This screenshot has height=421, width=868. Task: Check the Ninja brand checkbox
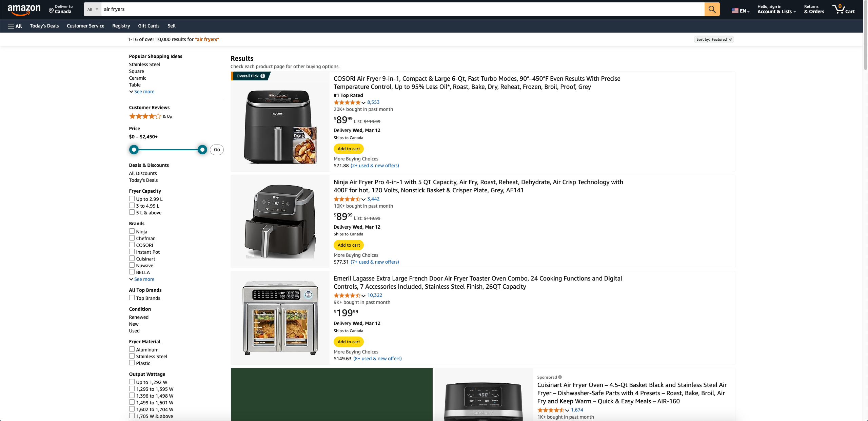point(132,231)
